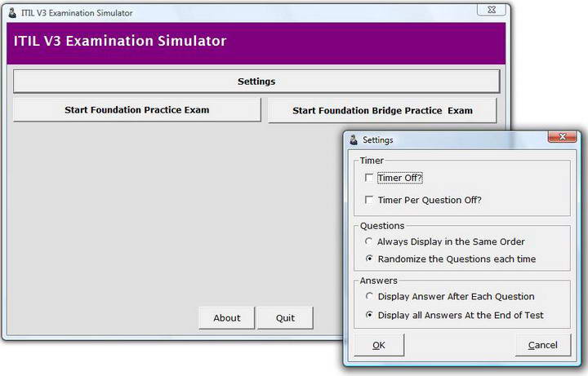Screen dimensions: 588x376
Task: Confirm settings with OK
Action: coord(379,345)
